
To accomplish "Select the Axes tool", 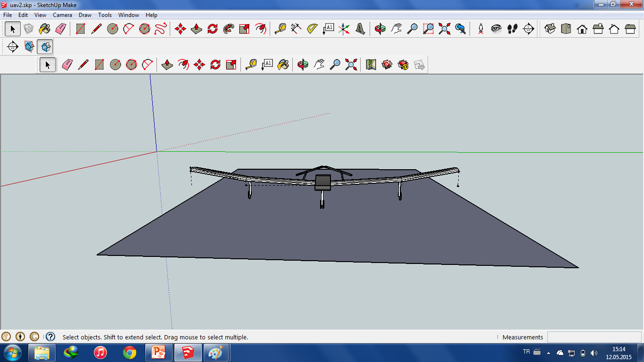I will pos(344,29).
